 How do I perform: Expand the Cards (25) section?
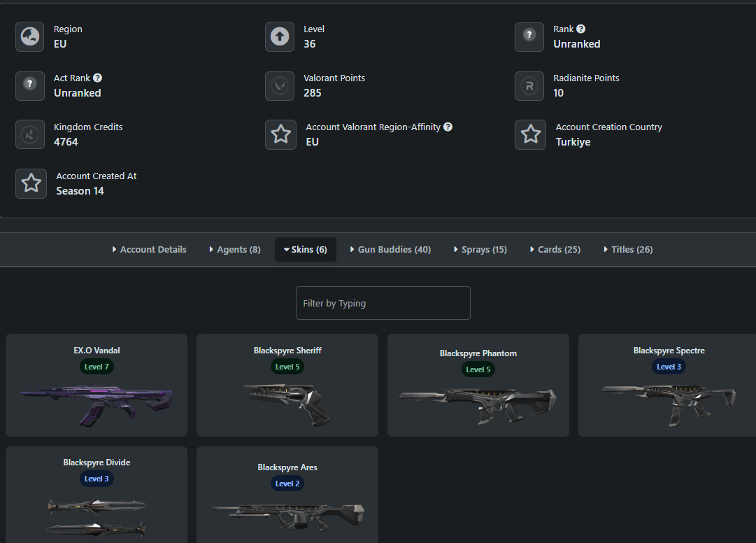555,249
